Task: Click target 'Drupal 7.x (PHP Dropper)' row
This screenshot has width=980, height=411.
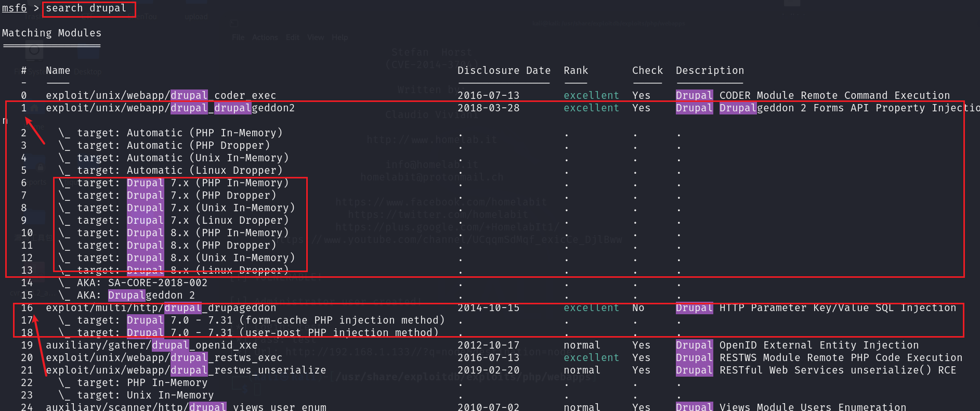Action: coord(167,195)
